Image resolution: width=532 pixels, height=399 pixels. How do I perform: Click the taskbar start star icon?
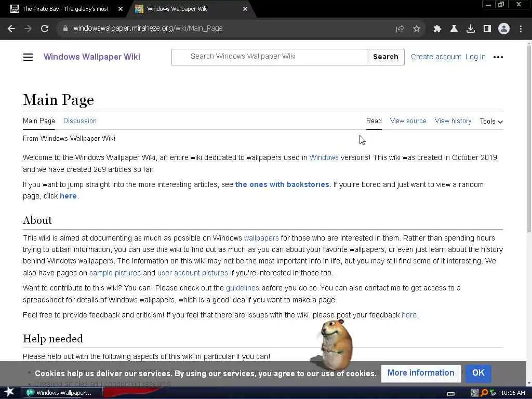coord(9,392)
